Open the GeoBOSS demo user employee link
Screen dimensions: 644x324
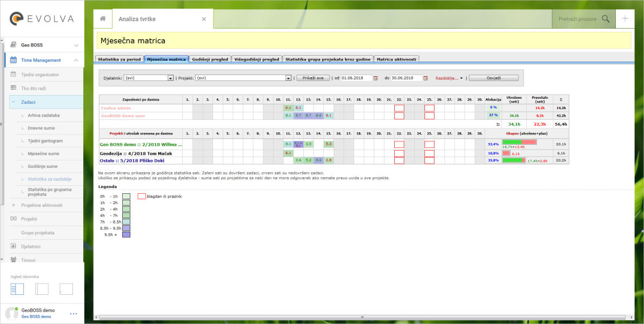coord(123,116)
